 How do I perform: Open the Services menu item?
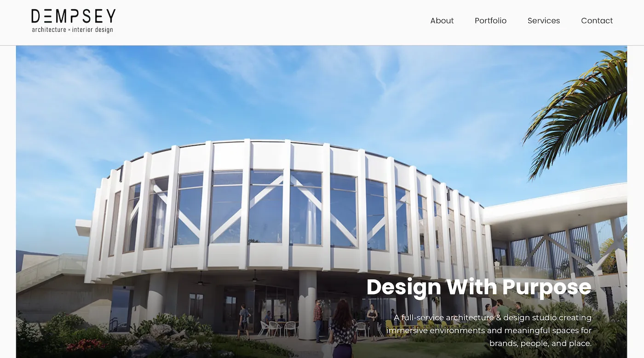544,21
